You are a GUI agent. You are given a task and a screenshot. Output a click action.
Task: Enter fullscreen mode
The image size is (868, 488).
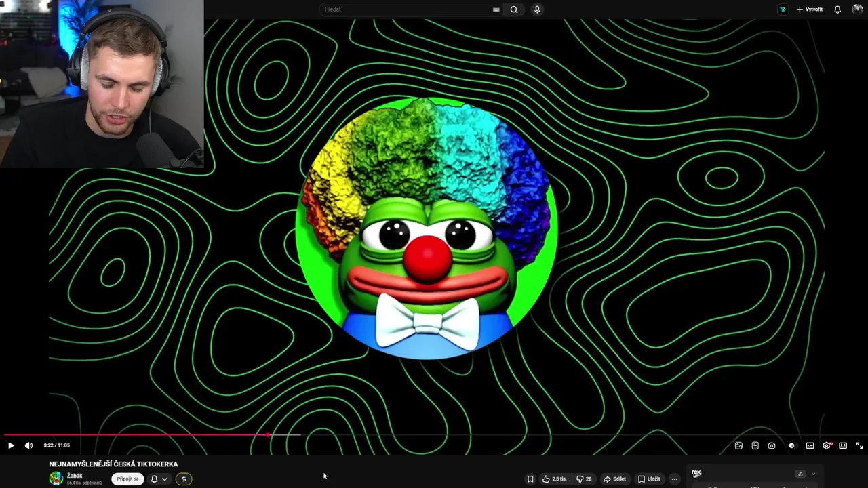coord(859,445)
